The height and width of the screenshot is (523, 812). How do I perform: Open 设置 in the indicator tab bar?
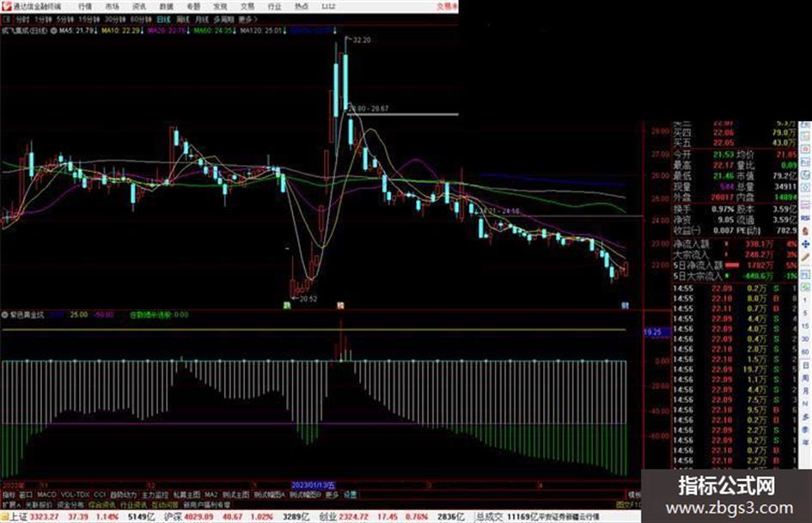coord(350,495)
